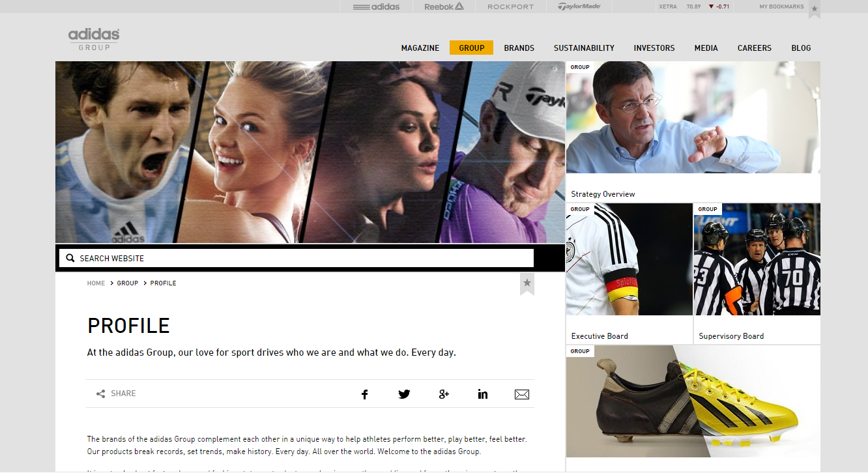868x473 pixels.
Task: Open the Sustainability menu
Action: [x=584, y=48]
